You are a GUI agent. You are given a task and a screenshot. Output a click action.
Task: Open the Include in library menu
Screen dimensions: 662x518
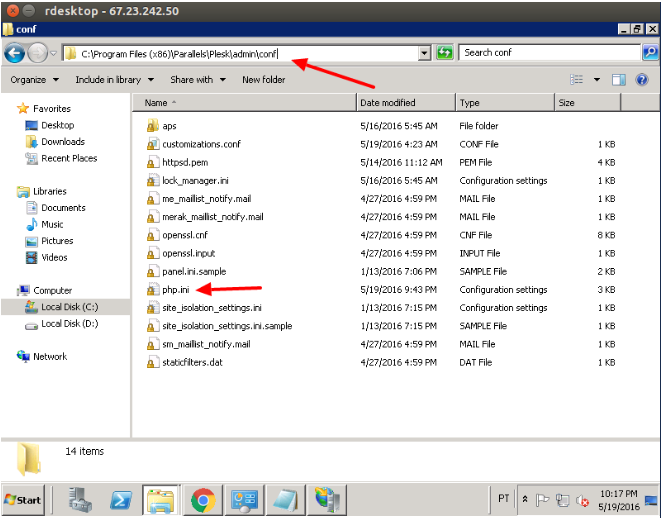point(114,80)
